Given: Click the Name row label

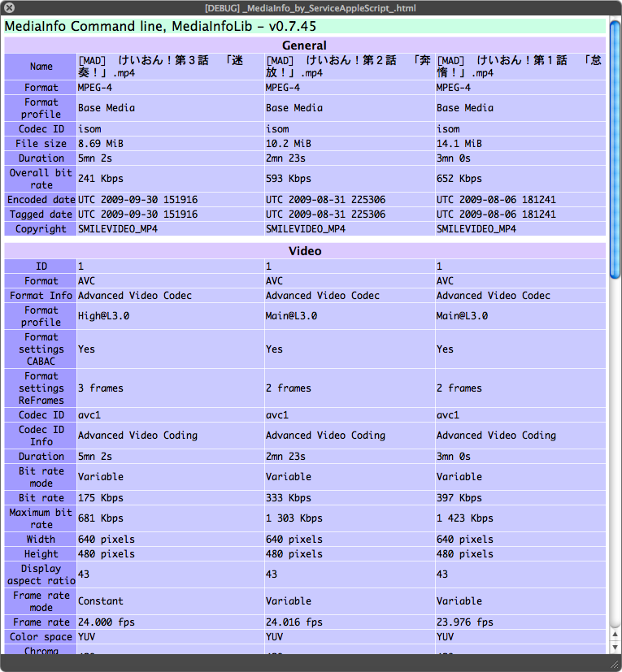Looking at the screenshot, I should click(41, 67).
